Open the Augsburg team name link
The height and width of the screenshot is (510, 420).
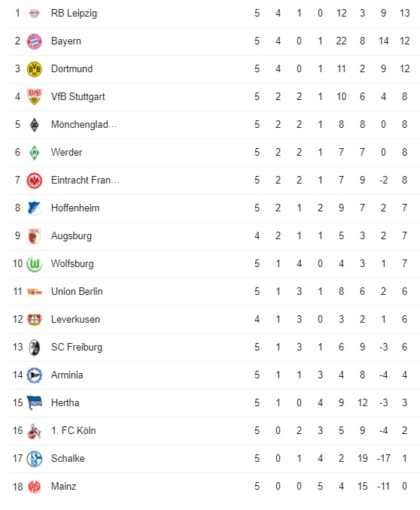(x=72, y=236)
